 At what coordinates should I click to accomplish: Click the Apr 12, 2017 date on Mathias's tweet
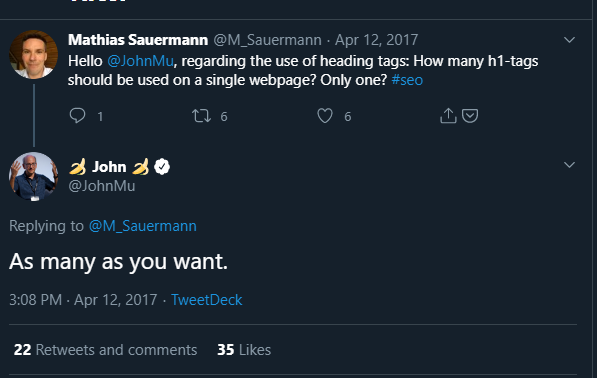point(377,40)
